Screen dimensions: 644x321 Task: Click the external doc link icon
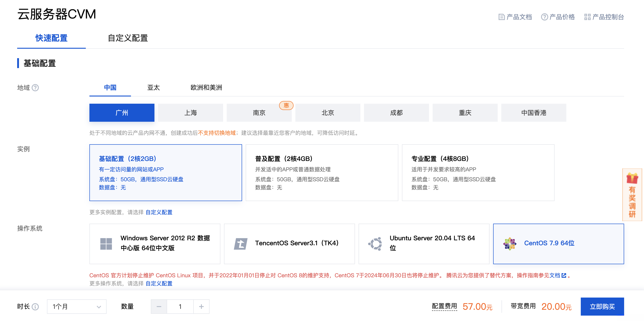point(564,275)
